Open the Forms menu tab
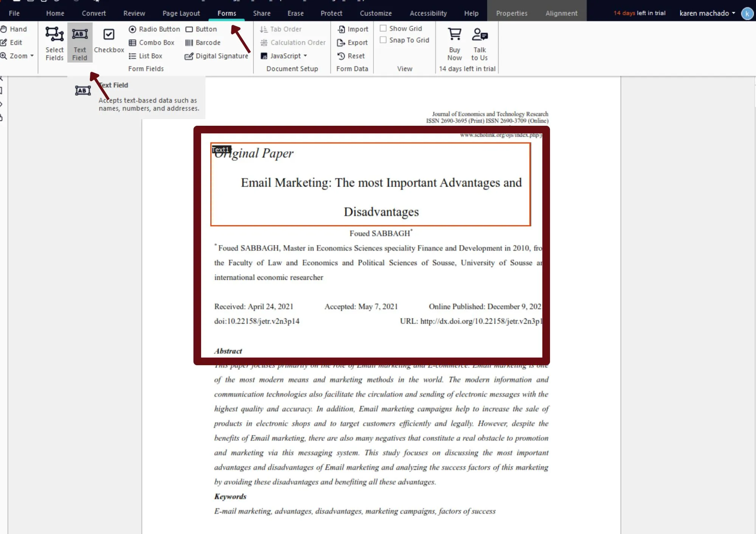 pyautogui.click(x=227, y=13)
